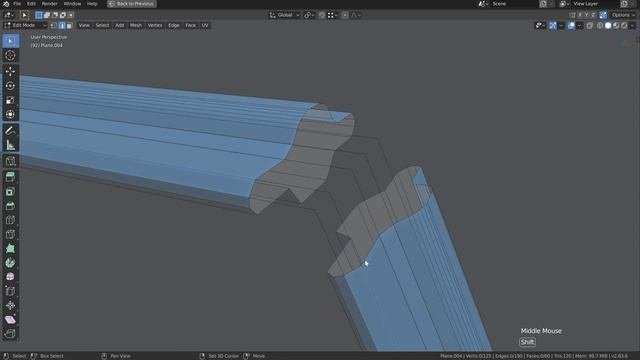This screenshot has height=360, width=640.
Task: Open the pivot point dropdown
Action: point(309,15)
